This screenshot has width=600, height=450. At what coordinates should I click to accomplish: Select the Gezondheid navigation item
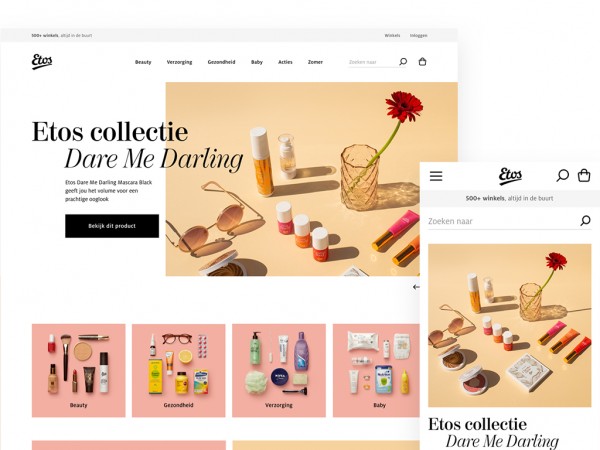[222, 62]
